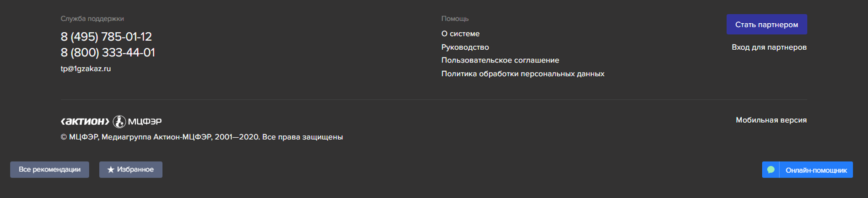Click the Помощь section heading
This screenshot has height=198, width=868.
pos(455,19)
